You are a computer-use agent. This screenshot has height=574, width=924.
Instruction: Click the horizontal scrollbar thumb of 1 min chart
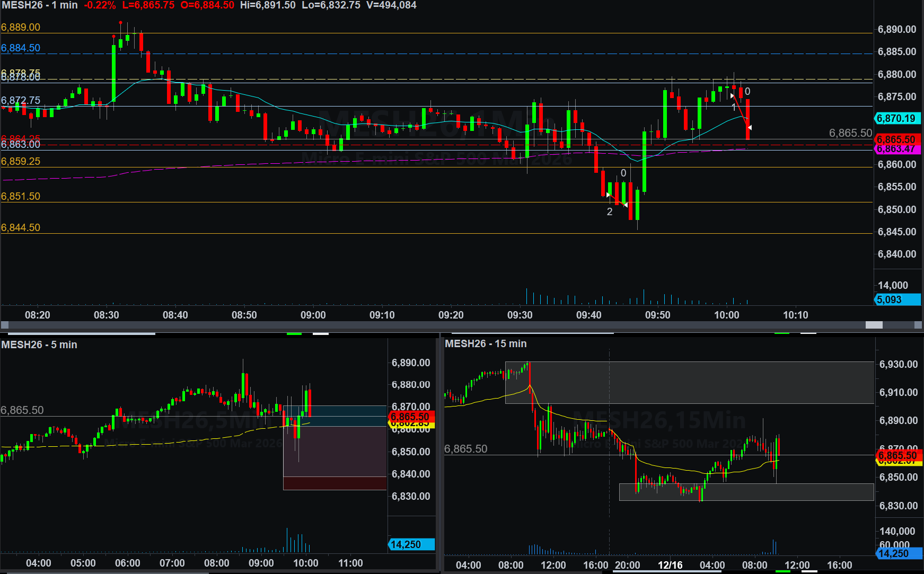click(874, 325)
